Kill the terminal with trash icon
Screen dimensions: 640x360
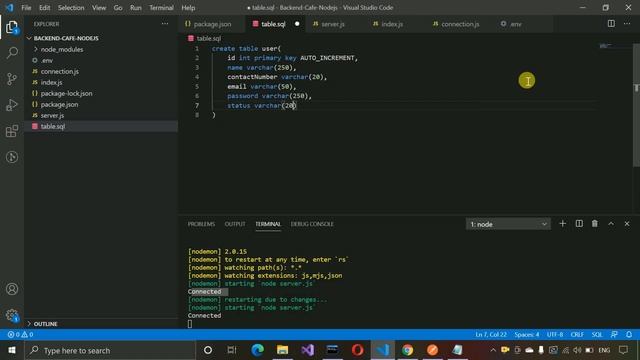(595, 224)
